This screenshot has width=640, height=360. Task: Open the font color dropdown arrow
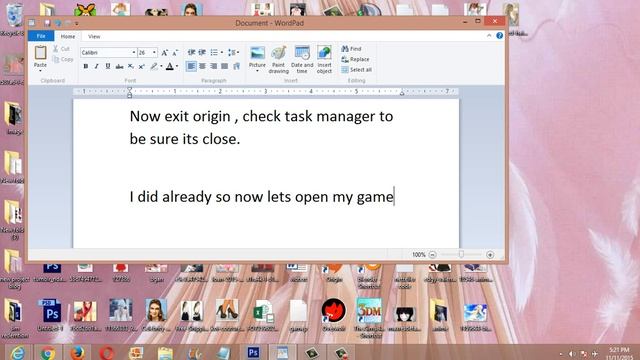click(177, 66)
